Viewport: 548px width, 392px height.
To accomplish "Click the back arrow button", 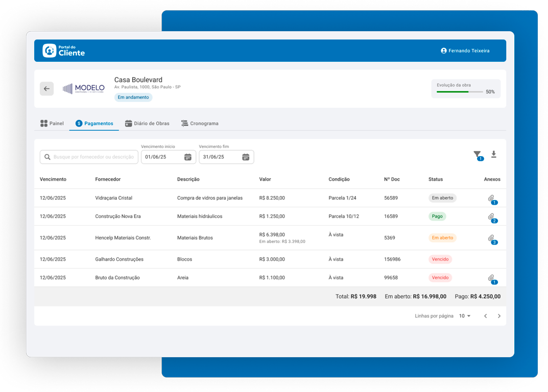I will (46, 89).
